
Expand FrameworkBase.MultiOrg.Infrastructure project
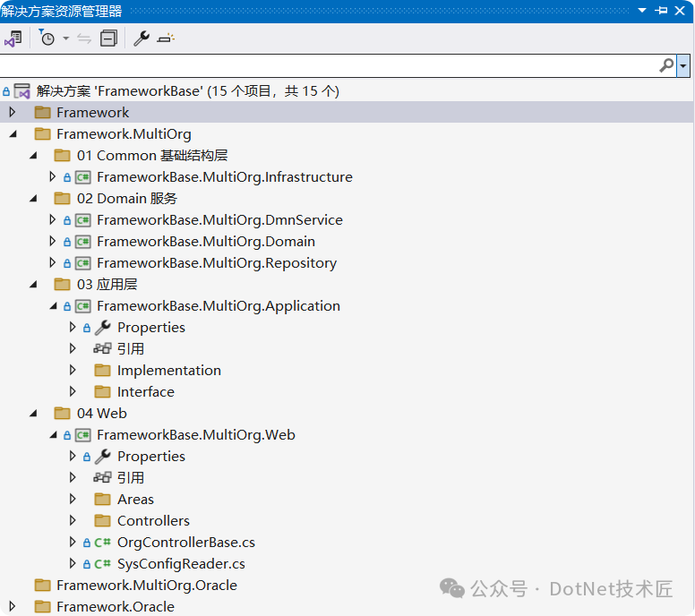point(52,176)
